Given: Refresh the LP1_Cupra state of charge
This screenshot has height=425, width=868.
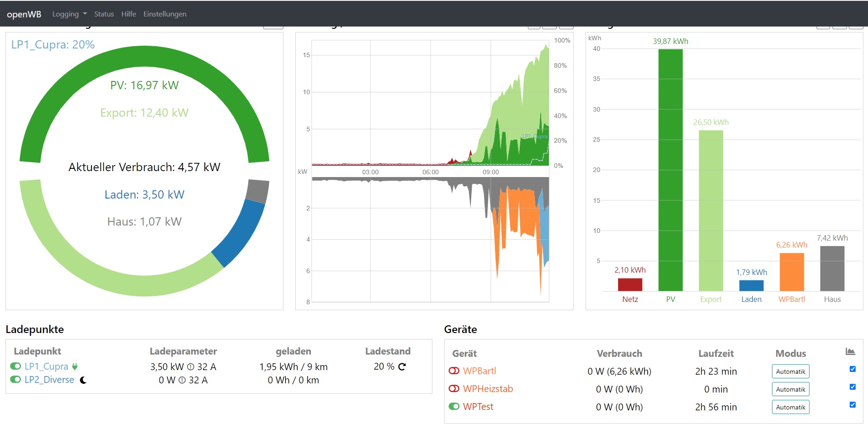Looking at the screenshot, I should pos(402,366).
